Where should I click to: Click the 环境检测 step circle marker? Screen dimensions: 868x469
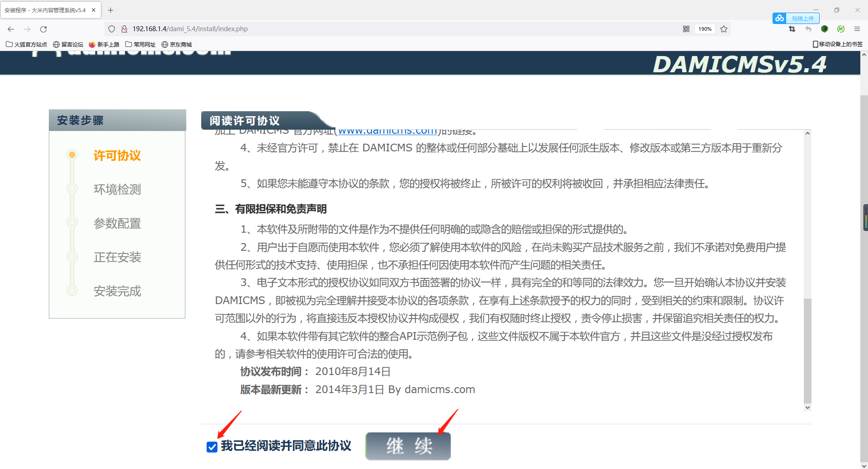pos(72,188)
